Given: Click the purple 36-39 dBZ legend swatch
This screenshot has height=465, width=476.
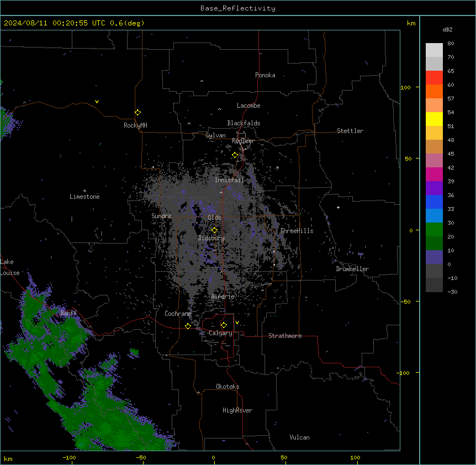Looking at the screenshot, I should (434, 188).
